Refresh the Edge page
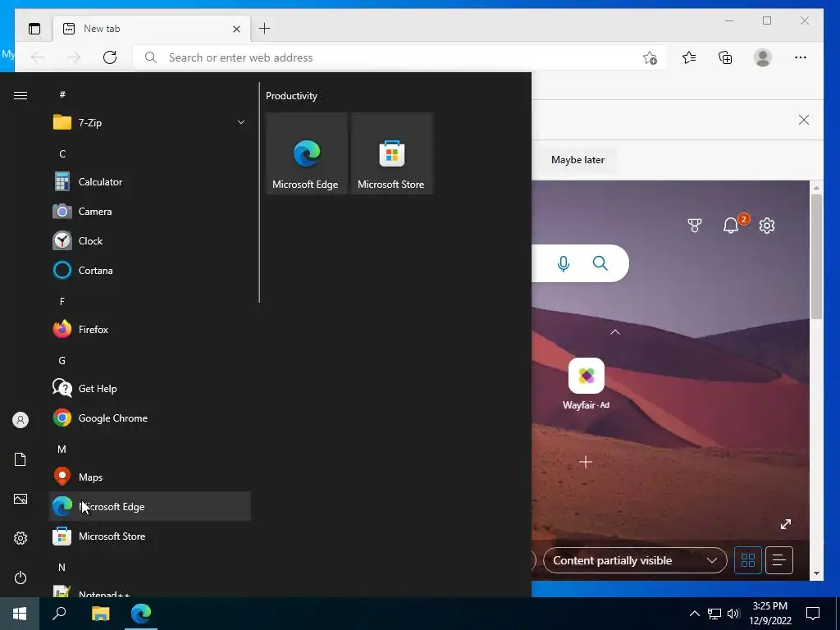Viewport: 840px width, 630px height. 110,57
